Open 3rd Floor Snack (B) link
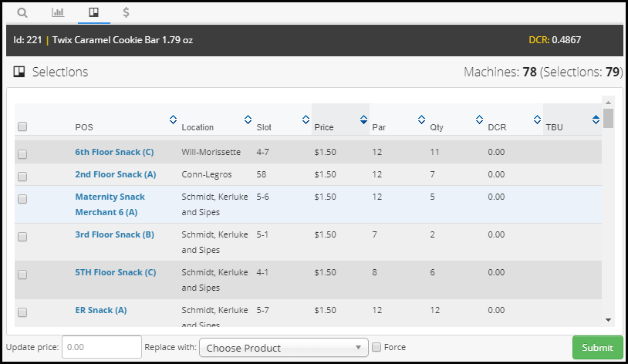628x364 pixels. coord(114,234)
